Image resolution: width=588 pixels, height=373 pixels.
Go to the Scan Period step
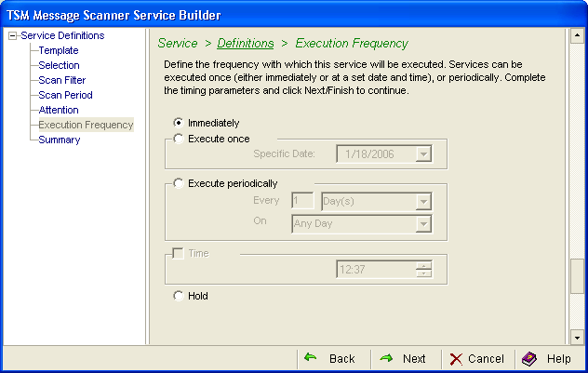click(66, 95)
